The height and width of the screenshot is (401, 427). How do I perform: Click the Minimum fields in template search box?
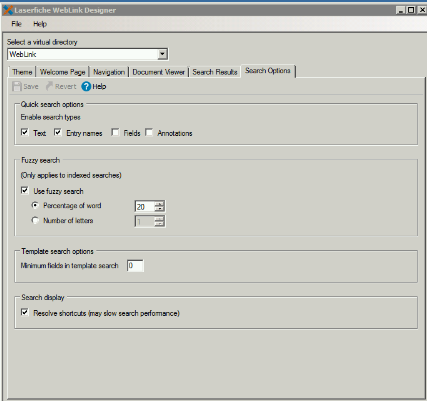coord(135,266)
